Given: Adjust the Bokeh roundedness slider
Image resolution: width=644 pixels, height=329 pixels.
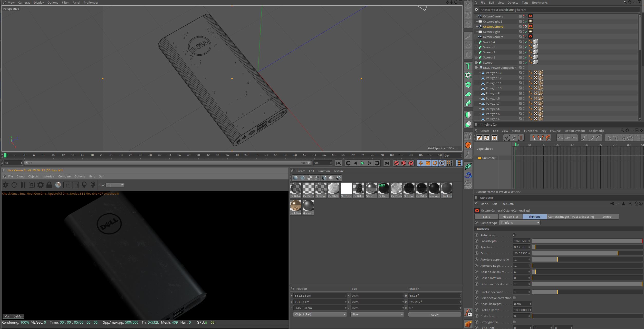Looking at the screenshot, I should pos(587,284).
